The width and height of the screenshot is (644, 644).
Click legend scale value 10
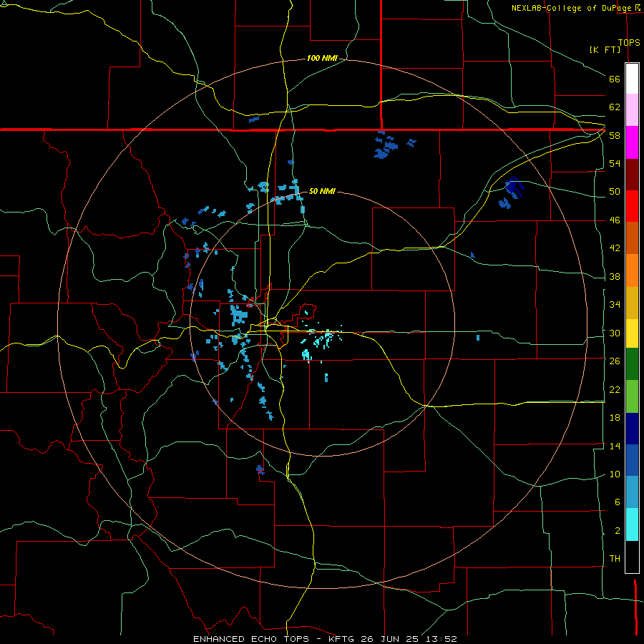coord(615,474)
